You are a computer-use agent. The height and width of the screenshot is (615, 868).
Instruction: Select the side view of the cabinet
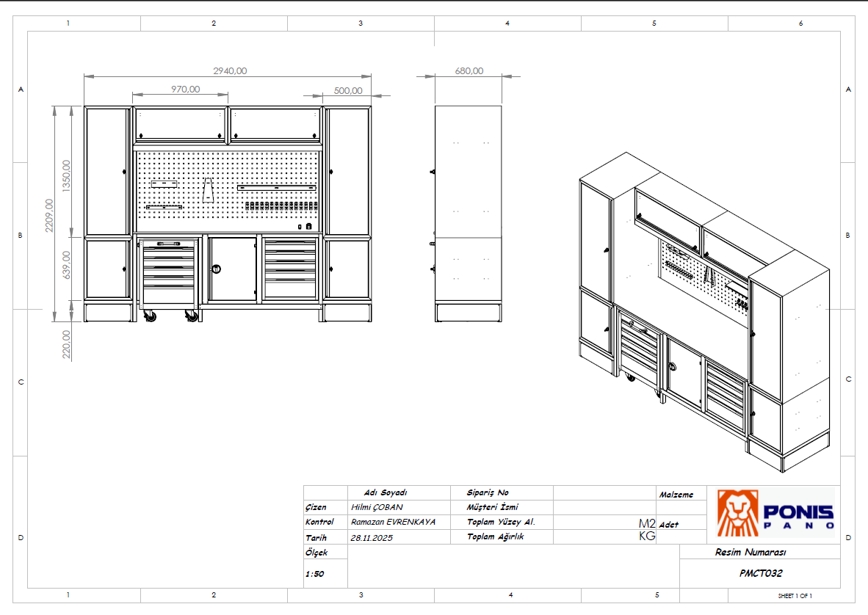[469, 213]
